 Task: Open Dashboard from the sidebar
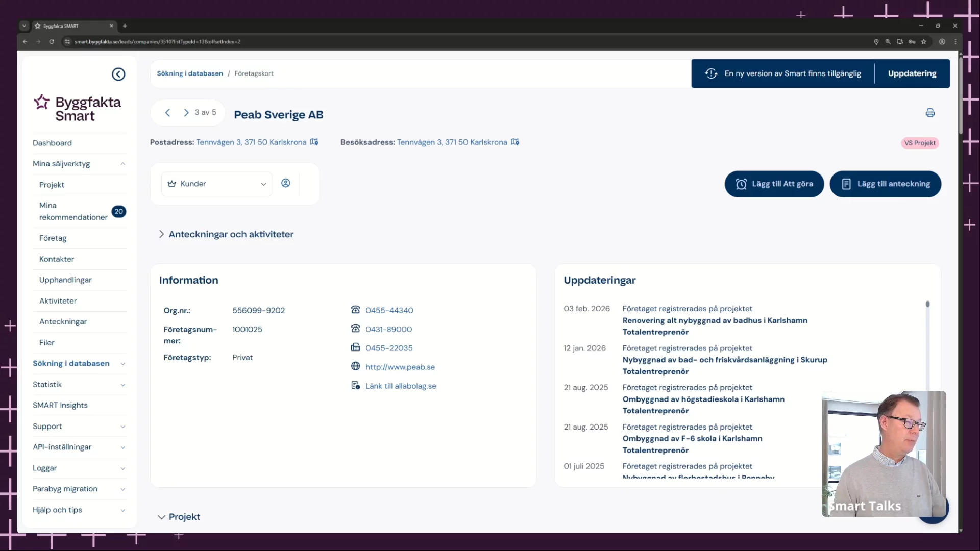coord(52,143)
